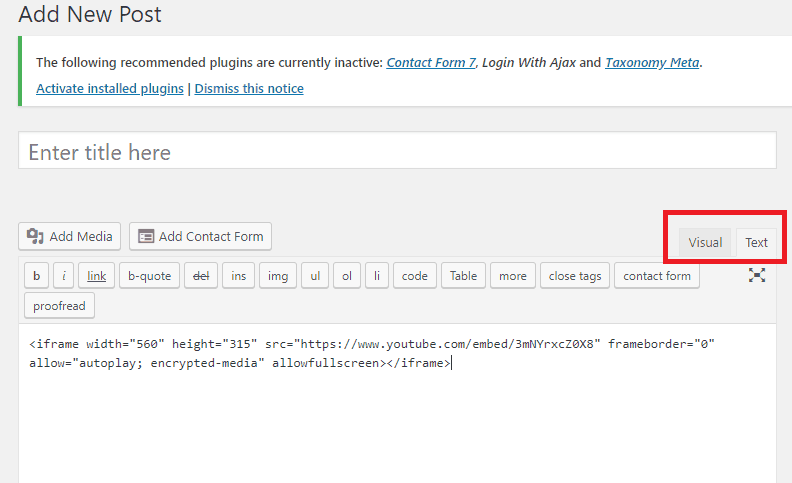This screenshot has height=483, width=792.
Task: Switch to the Text editor tab
Action: pos(756,243)
